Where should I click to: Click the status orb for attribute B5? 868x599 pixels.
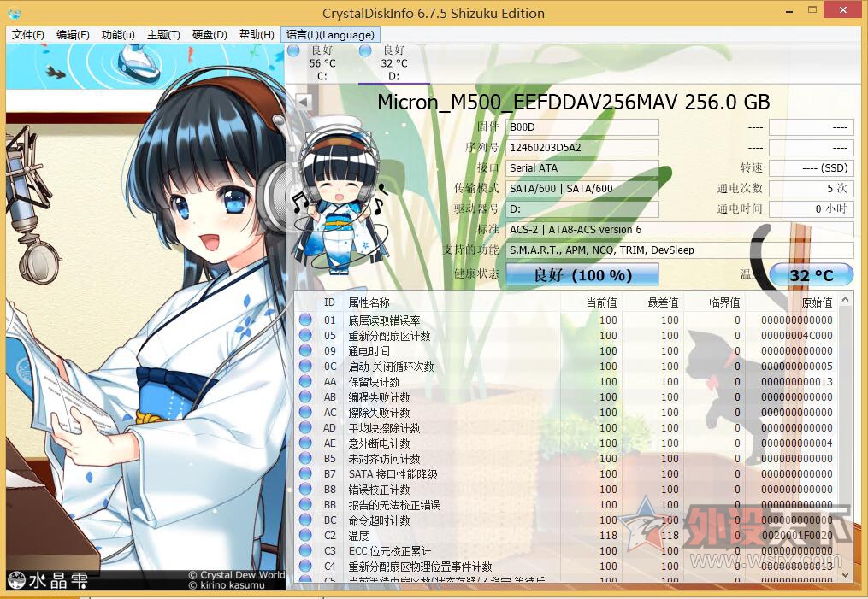305,459
